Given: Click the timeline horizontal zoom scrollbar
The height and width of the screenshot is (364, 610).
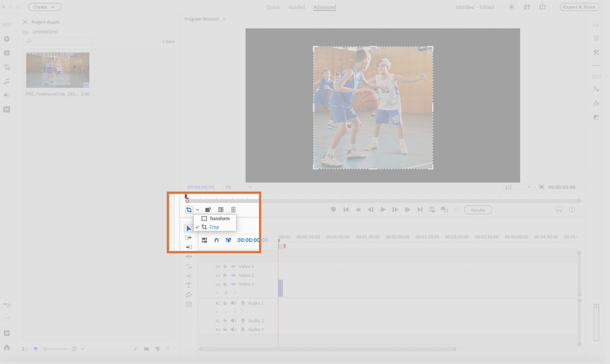Looking at the screenshot, I should tap(327, 349).
